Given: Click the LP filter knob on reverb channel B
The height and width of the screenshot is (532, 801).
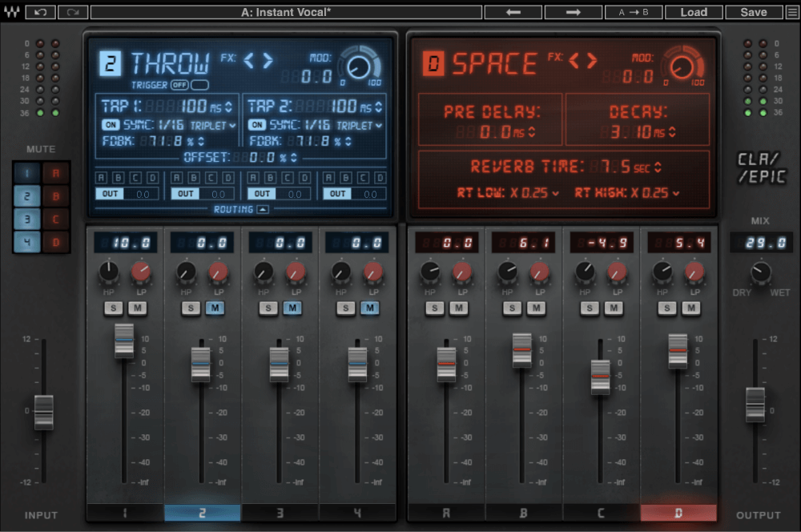Looking at the screenshot, I should (x=539, y=272).
